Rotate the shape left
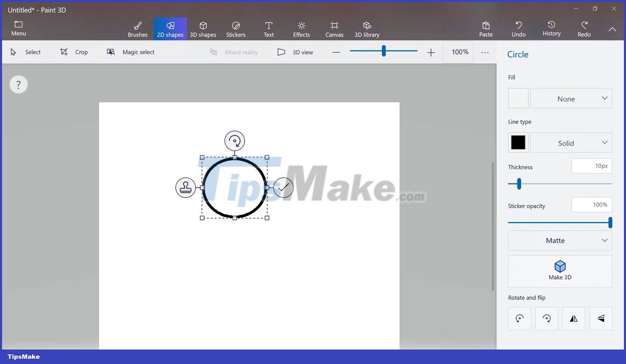Screen dimensions: 626x364 coord(519,318)
